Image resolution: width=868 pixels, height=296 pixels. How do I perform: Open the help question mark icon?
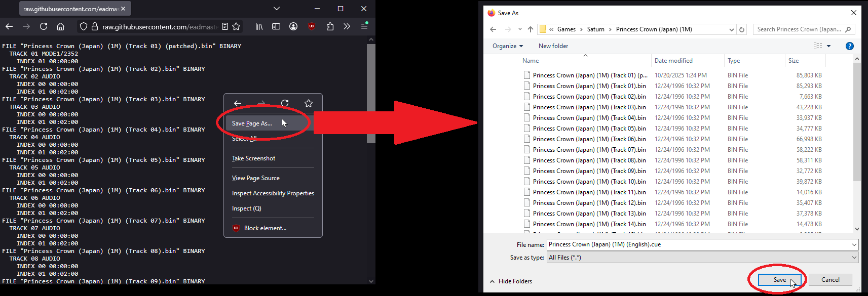click(x=850, y=46)
